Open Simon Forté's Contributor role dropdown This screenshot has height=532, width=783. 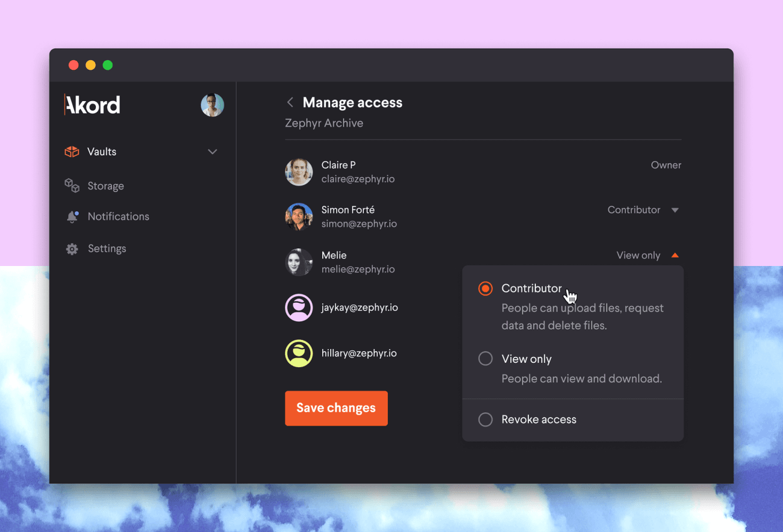click(x=643, y=210)
